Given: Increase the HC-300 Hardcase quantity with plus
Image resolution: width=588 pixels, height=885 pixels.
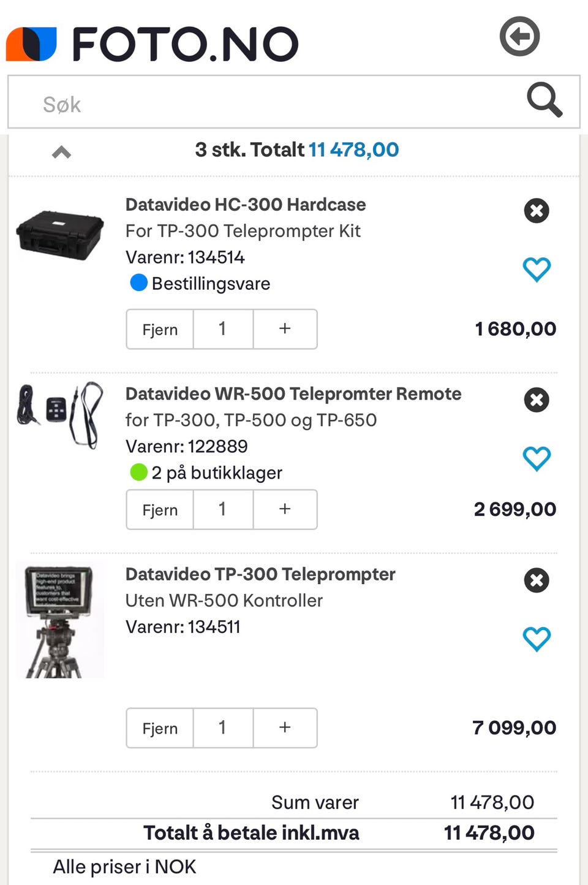Looking at the screenshot, I should click(285, 329).
